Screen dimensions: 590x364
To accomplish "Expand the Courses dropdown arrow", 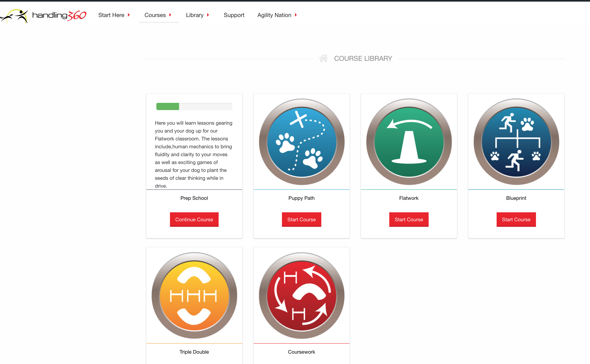I will (x=170, y=15).
